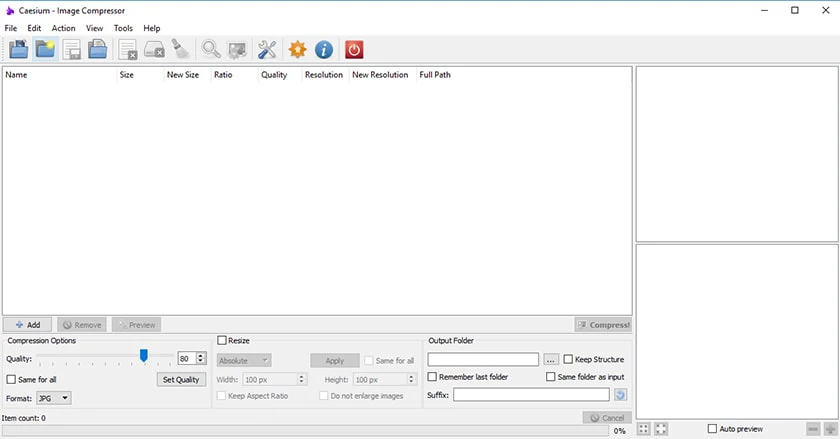840x439 pixels.
Task: Check Keep Aspect Ratio option
Action: click(221, 396)
